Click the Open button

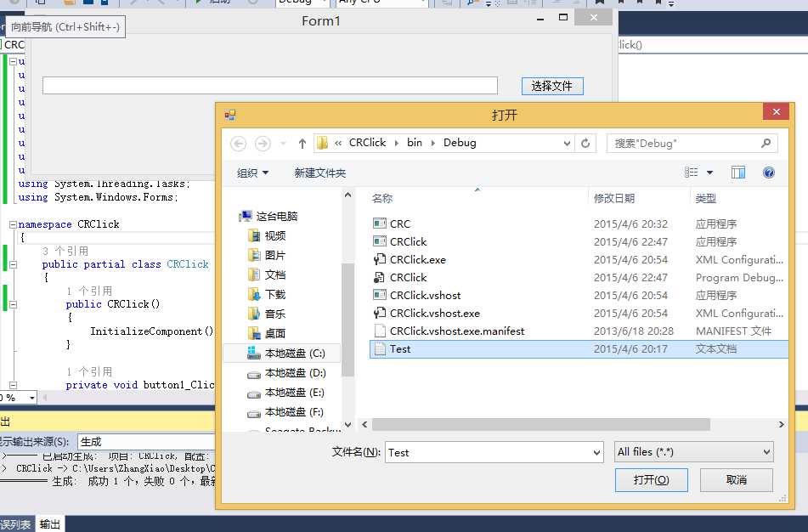pyautogui.click(x=652, y=480)
